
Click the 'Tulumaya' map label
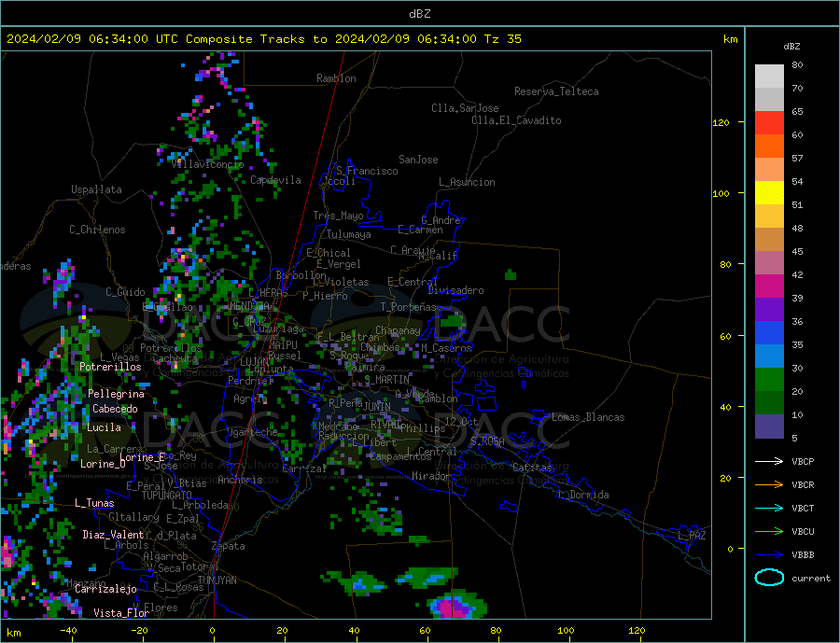click(349, 234)
